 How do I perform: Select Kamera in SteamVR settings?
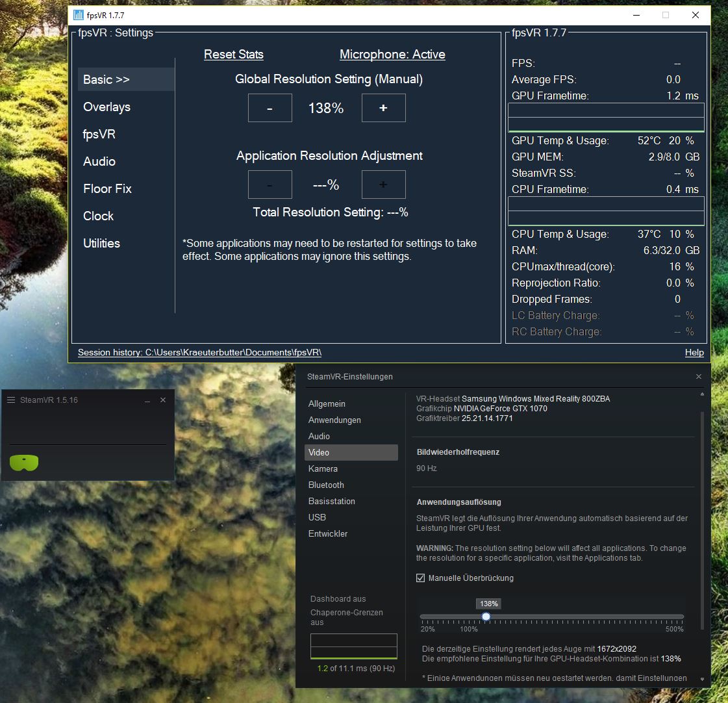(323, 469)
